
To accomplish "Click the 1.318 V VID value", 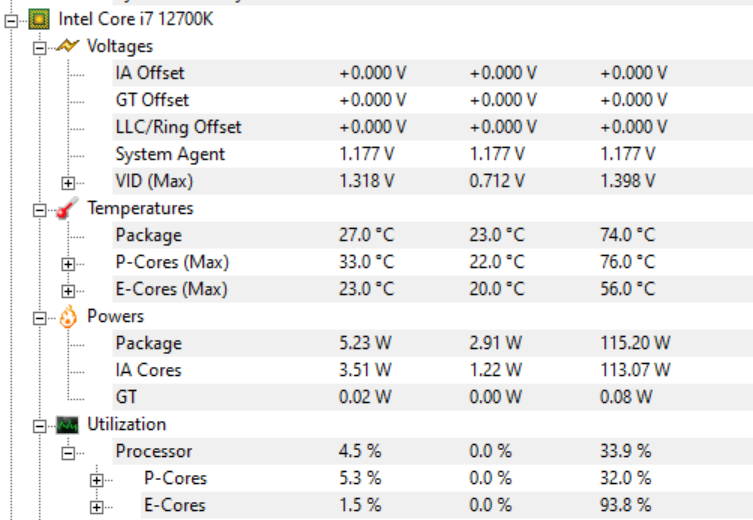I will click(x=366, y=181).
